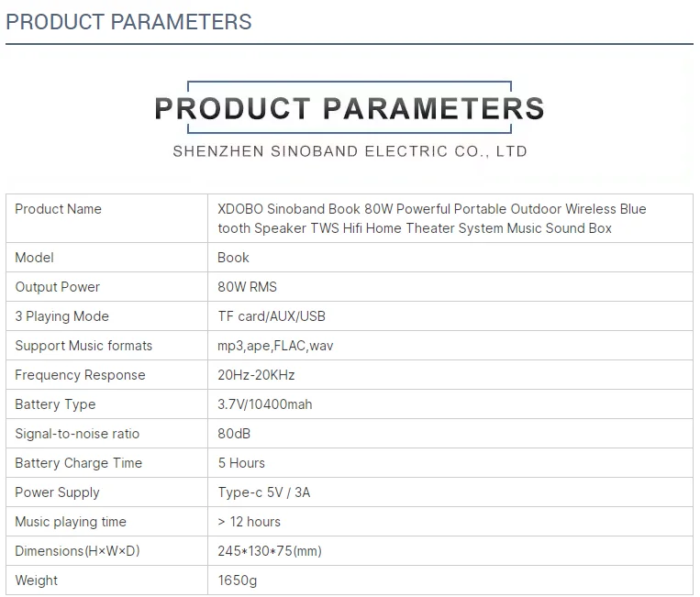The width and height of the screenshot is (700, 597).
Task: Click the Signal-to-noise ratio label
Action: (77, 434)
